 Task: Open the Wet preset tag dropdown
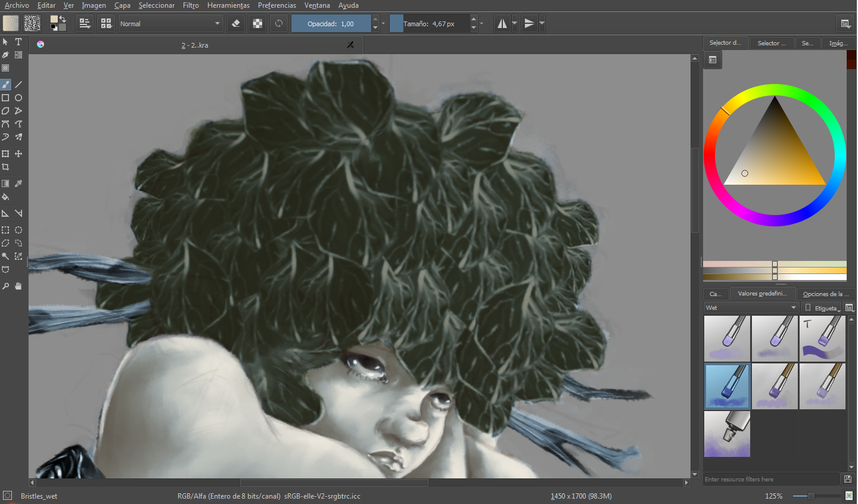pos(751,307)
